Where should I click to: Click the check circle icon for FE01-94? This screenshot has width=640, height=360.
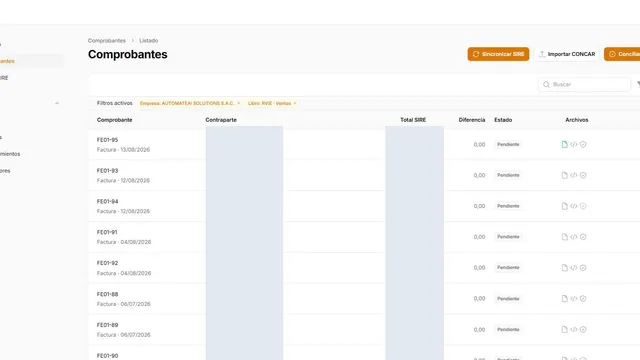583,206
